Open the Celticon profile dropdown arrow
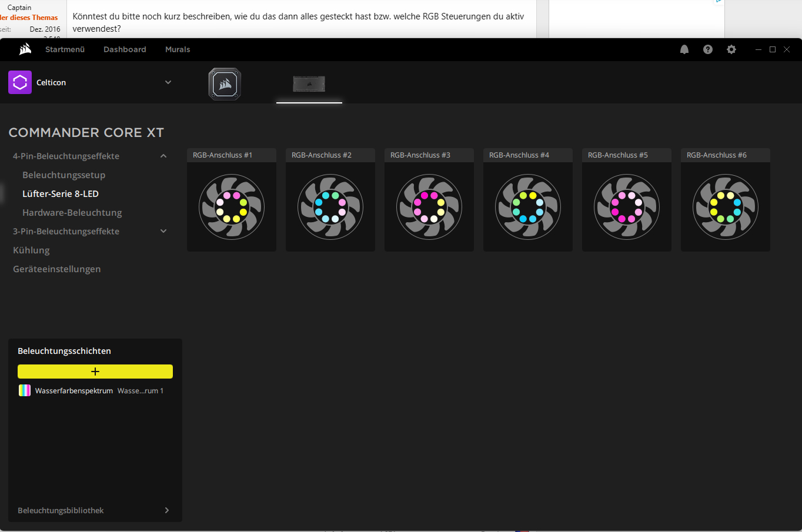The height and width of the screenshot is (532, 802). [168, 82]
